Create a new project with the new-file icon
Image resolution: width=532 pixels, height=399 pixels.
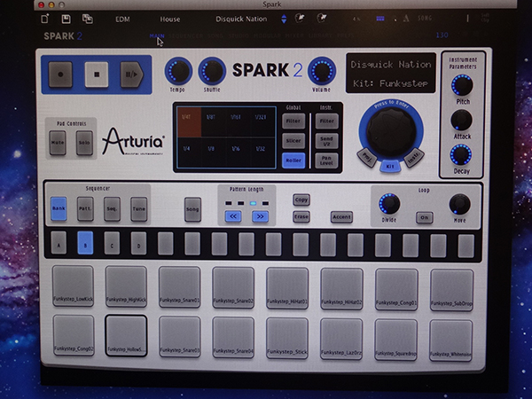click(45, 19)
